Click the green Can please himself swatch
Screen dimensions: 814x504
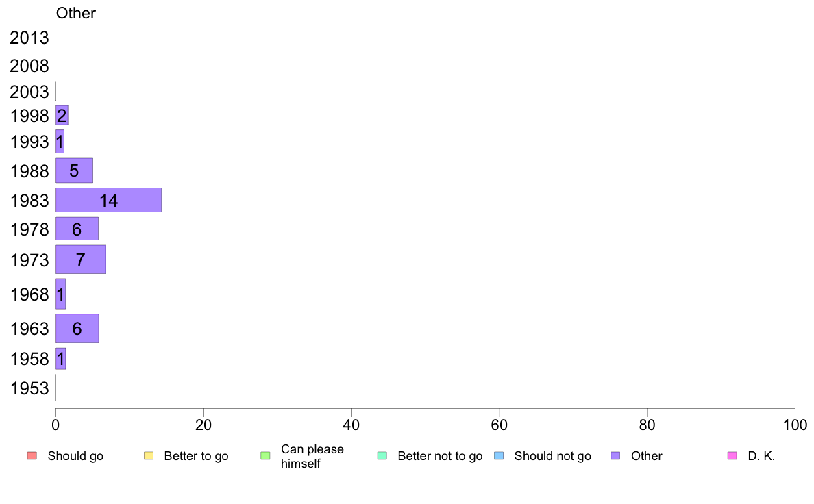[x=265, y=456]
